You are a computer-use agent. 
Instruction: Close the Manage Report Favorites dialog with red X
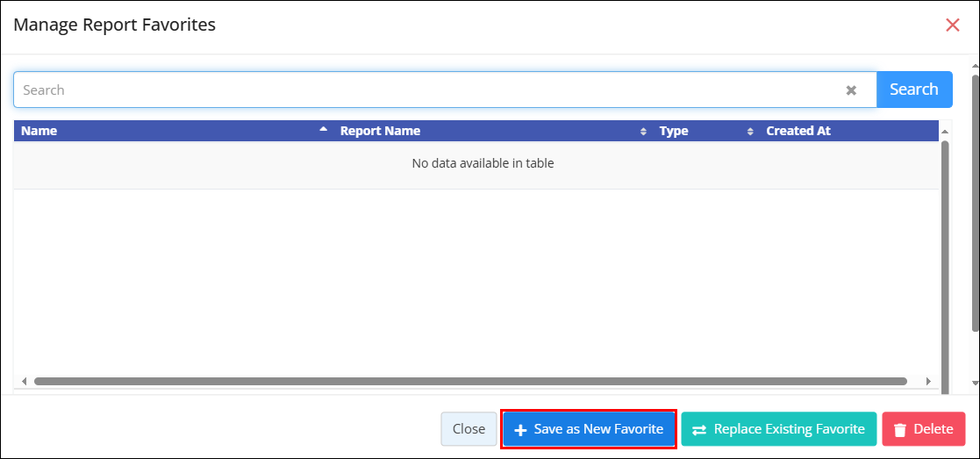953,25
